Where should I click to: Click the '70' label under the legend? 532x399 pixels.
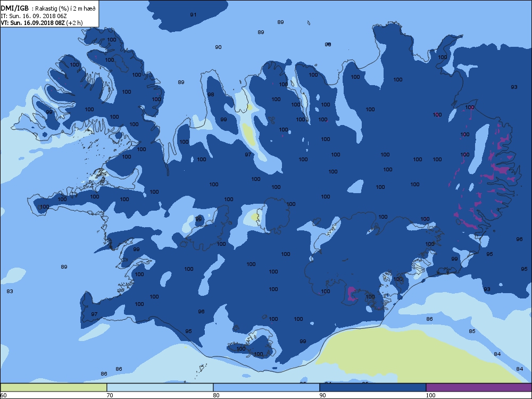110,395
